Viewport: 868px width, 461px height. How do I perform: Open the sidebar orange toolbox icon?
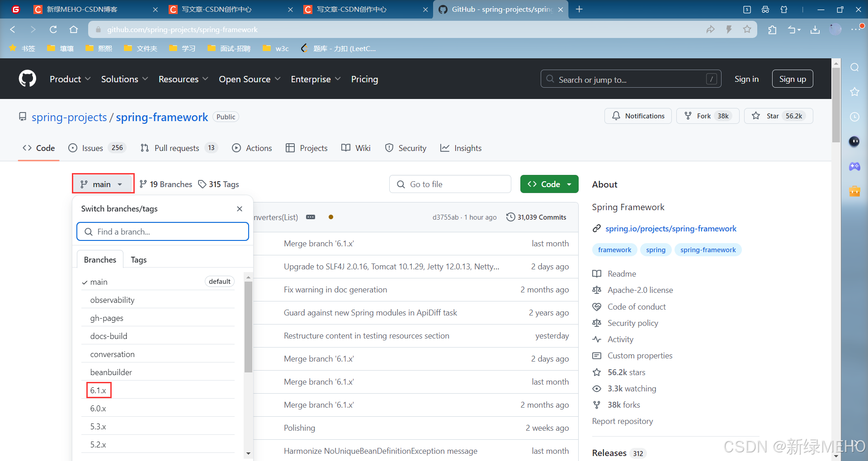(854, 191)
